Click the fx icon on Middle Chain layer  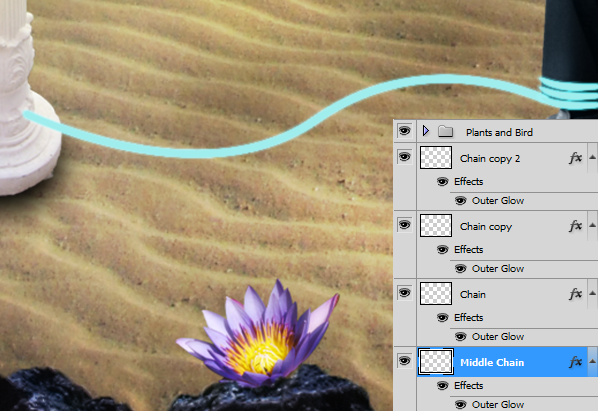tap(575, 362)
